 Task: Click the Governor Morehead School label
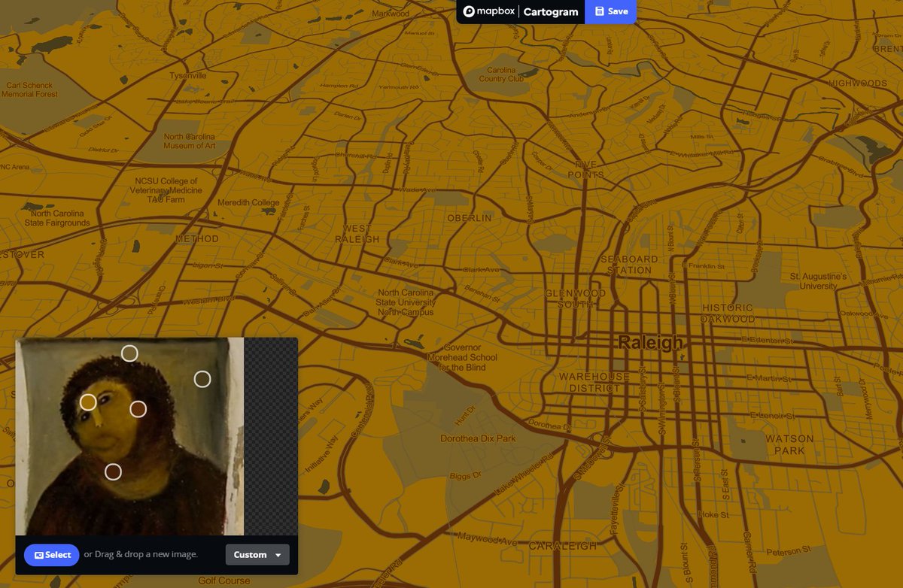click(463, 358)
